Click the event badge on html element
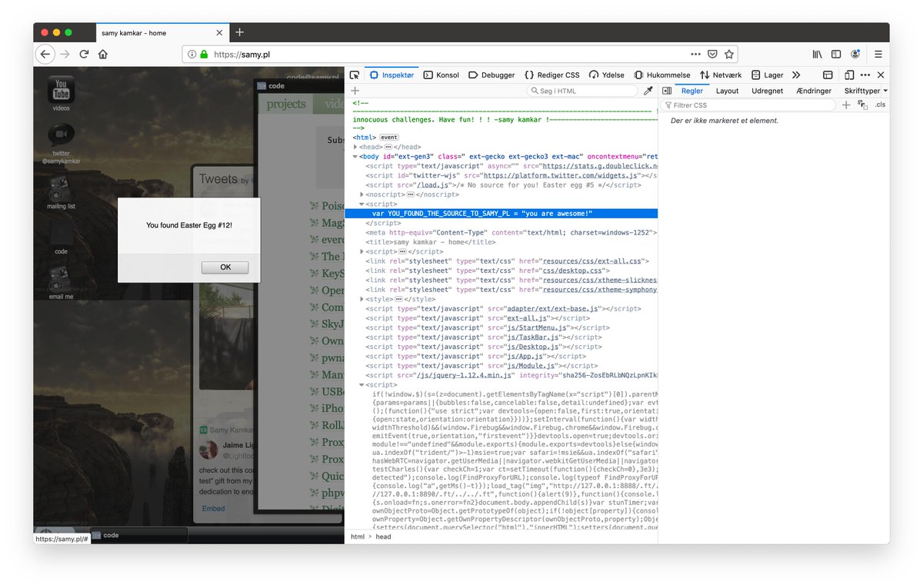923x588 pixels. click(x=388, y=138)
